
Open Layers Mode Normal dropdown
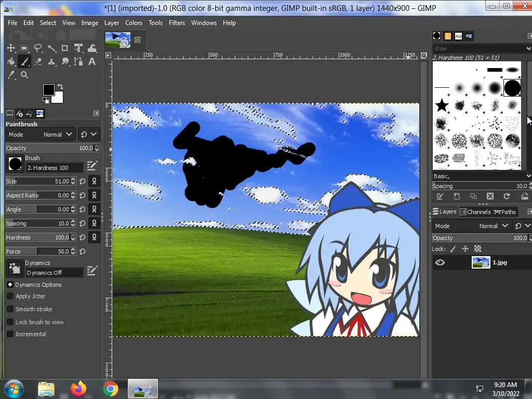471,226
